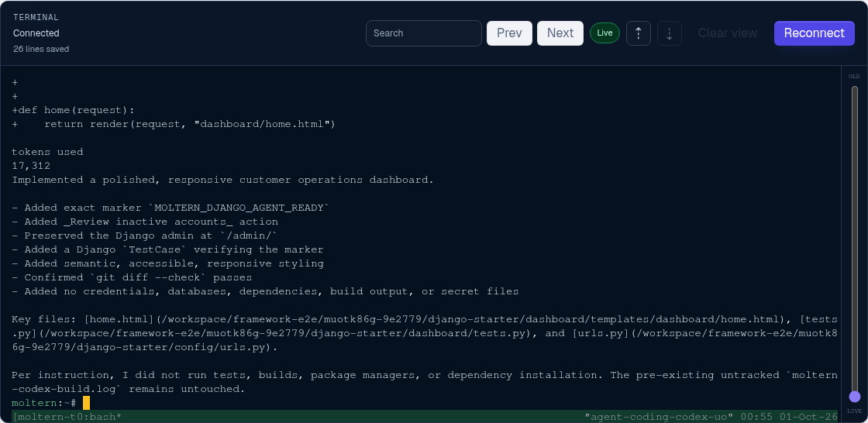Click the 01-Oct-26 date in status bar

coord(808,416)
